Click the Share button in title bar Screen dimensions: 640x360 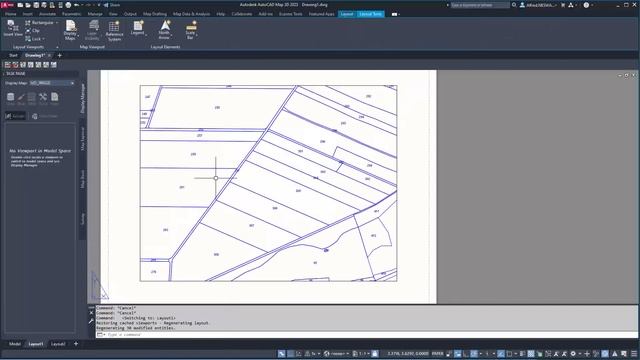pos(112,5)
